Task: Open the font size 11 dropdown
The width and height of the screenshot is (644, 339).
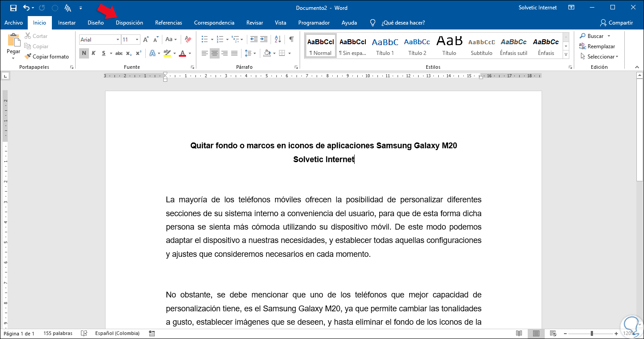Action: coord(137,40)
